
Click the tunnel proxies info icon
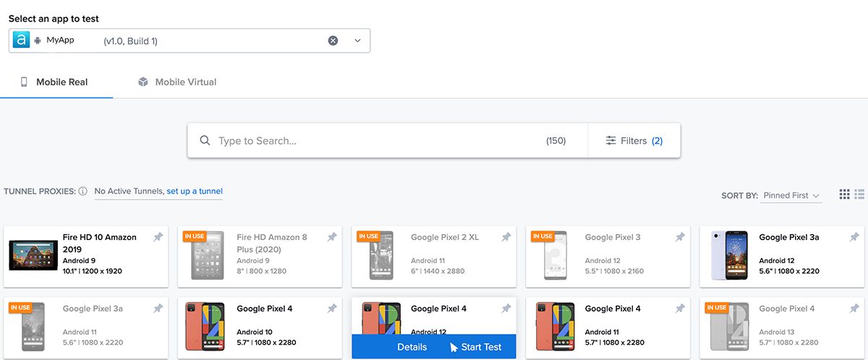83,192
